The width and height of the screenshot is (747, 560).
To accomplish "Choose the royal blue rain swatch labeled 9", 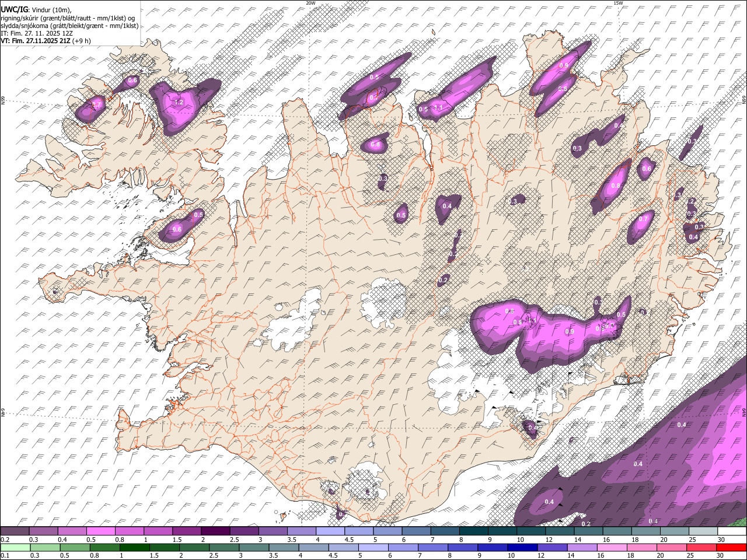I will pos(493,547).
